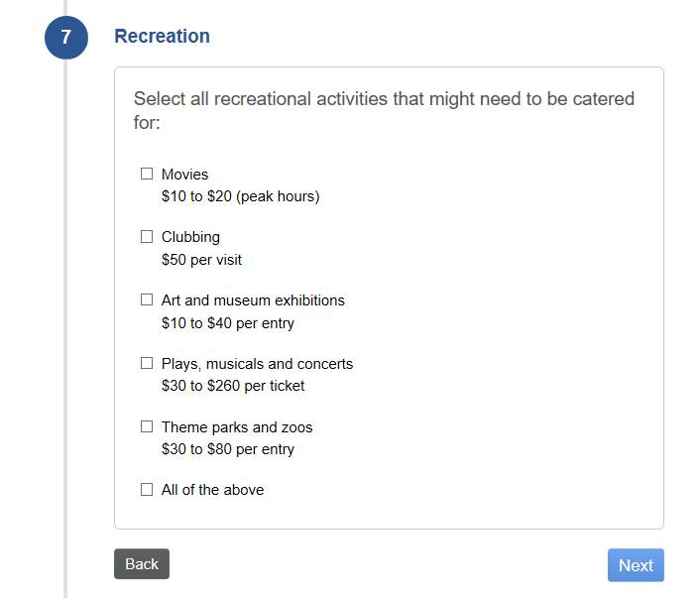
Task: Click the $30 to $260 per ticket text
Action: 233,386
